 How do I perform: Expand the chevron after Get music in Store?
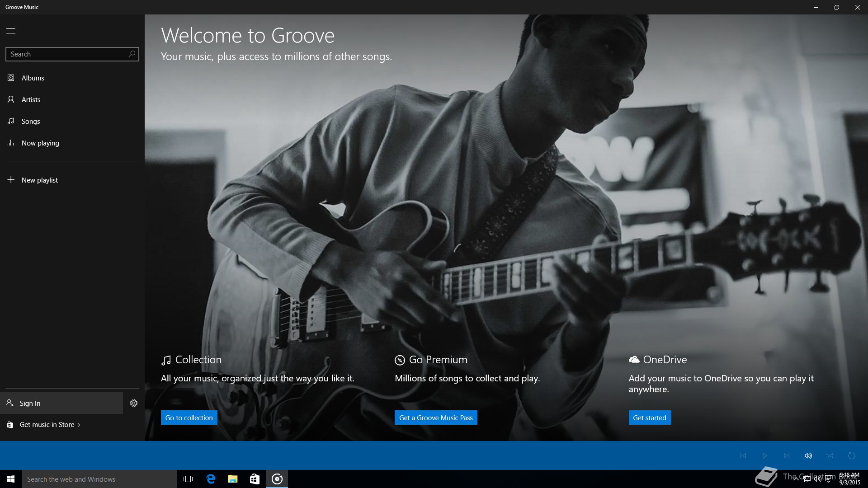pyautogui.click(x=79, y=425)
